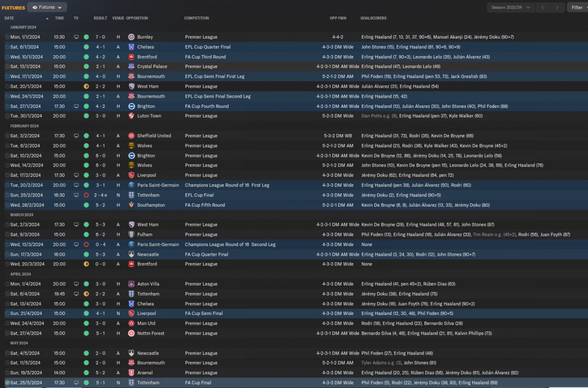Screen dimensions: 588x388
Task: Click the Luton Town club badge
Action: (x=131, y=116)
